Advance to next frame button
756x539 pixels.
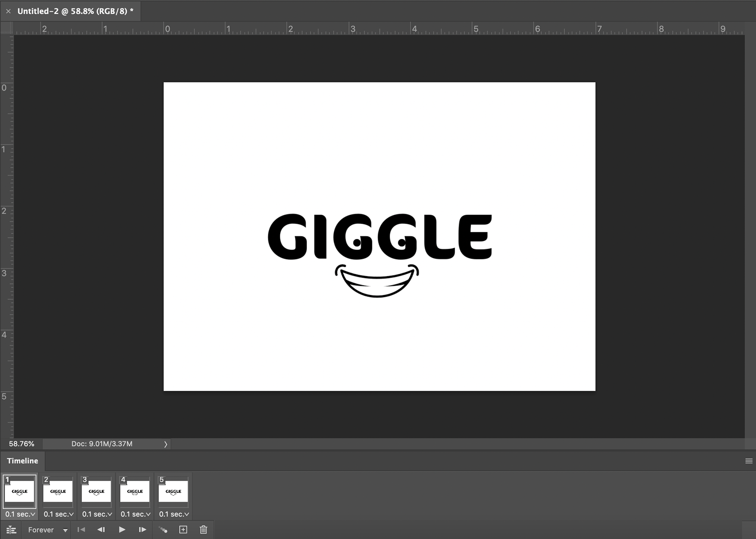pyautogui.click(x=143, y=530)
